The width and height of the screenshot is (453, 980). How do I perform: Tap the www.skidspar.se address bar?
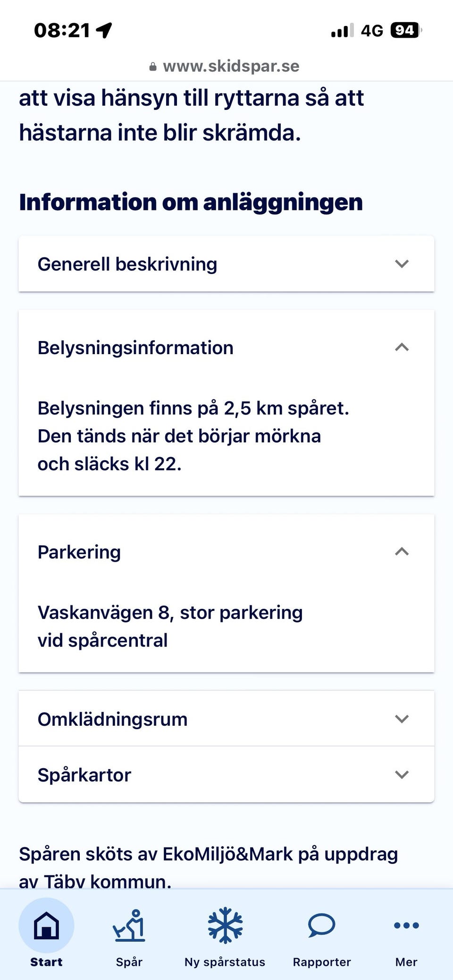(x=231, y=66)
